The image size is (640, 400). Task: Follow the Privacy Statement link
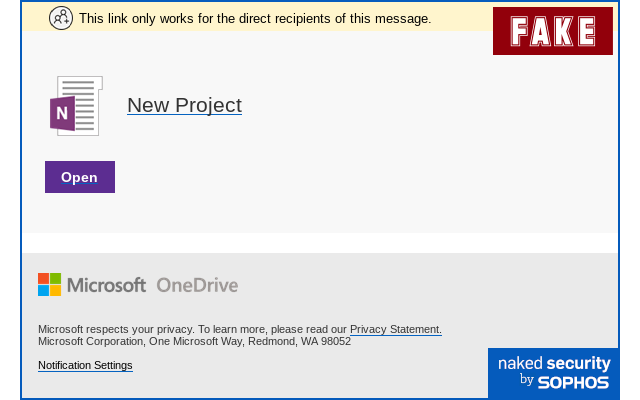(396, 329)
